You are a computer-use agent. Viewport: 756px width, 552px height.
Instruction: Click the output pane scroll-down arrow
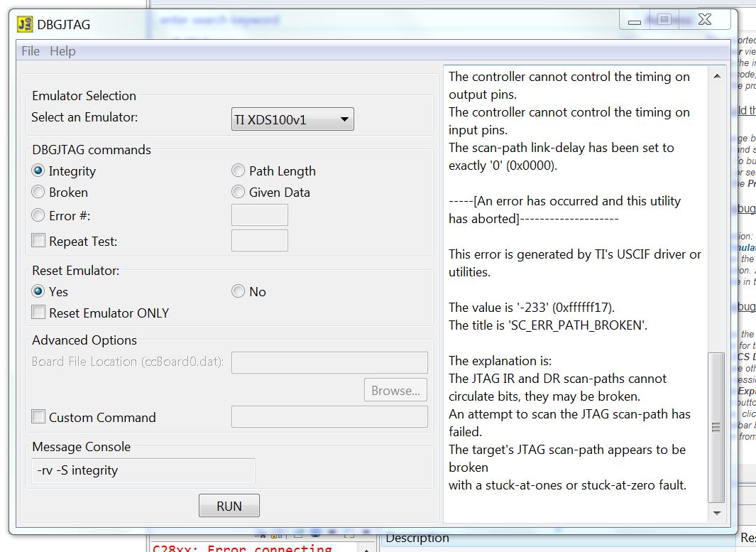(x=717, y=513)
